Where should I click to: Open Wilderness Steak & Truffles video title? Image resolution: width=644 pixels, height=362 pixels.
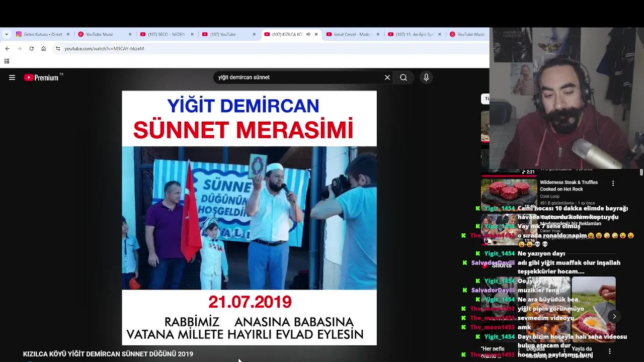pyautogui.click(x=569, y=186)
